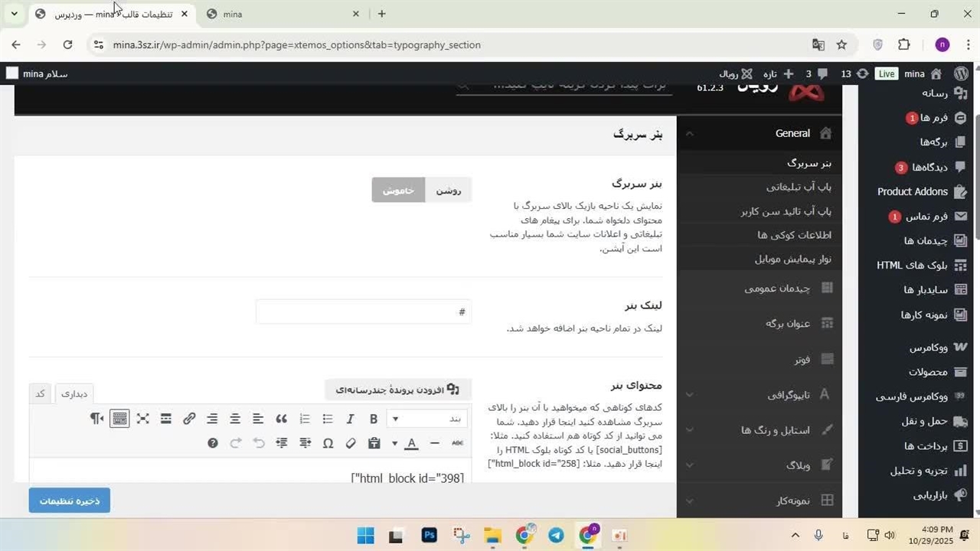
Task: Click the paste as text clipboard icon
Action: (x=374, y=443)
